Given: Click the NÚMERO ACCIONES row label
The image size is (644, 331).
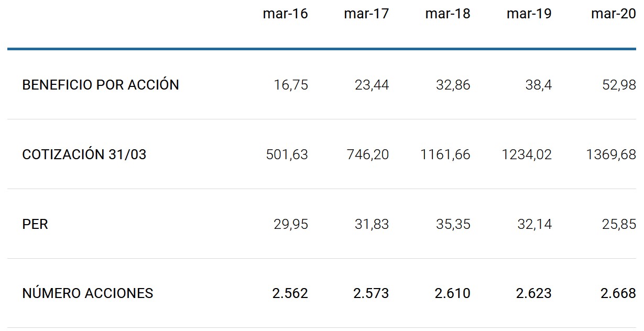Looking at the screenshot, I should tap(88, 293).
